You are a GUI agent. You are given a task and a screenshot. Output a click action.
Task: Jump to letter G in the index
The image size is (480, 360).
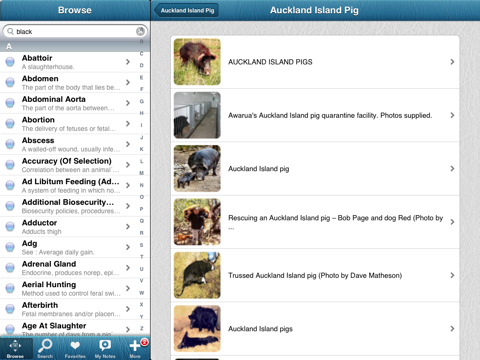141,101
